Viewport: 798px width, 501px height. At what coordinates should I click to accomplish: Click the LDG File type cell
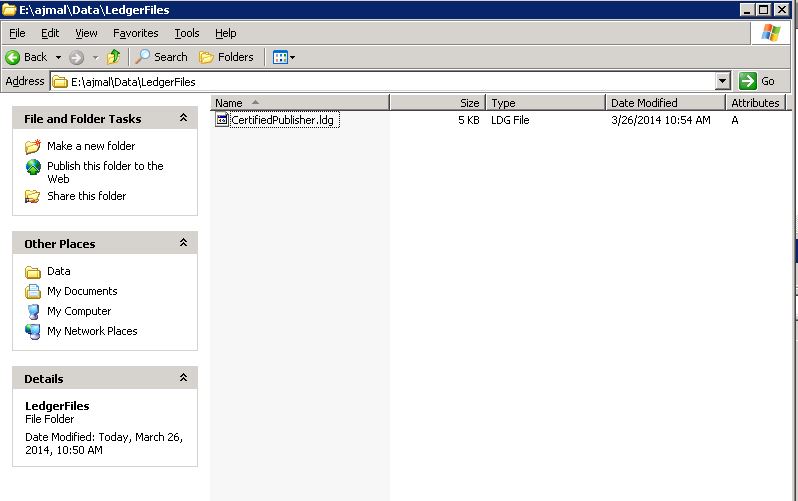click(510, 120)
